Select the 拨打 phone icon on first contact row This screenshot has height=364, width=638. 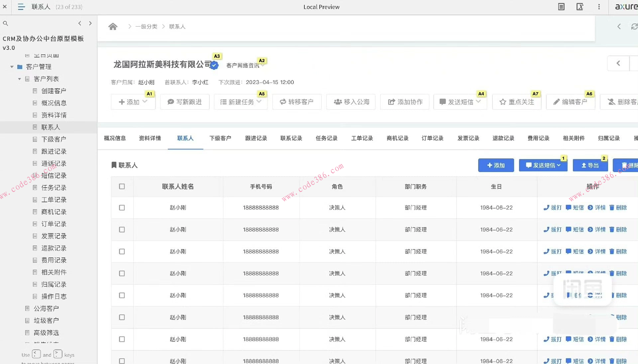click(x=546, y=208)
